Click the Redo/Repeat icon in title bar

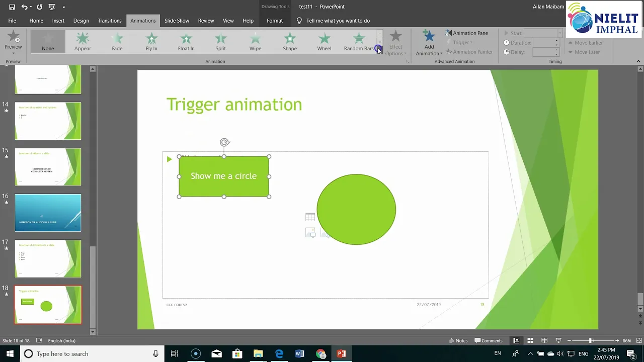point(39,7)
